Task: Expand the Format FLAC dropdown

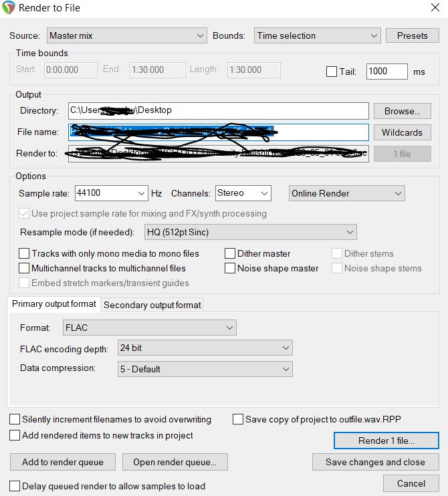Action: point(150,328)
